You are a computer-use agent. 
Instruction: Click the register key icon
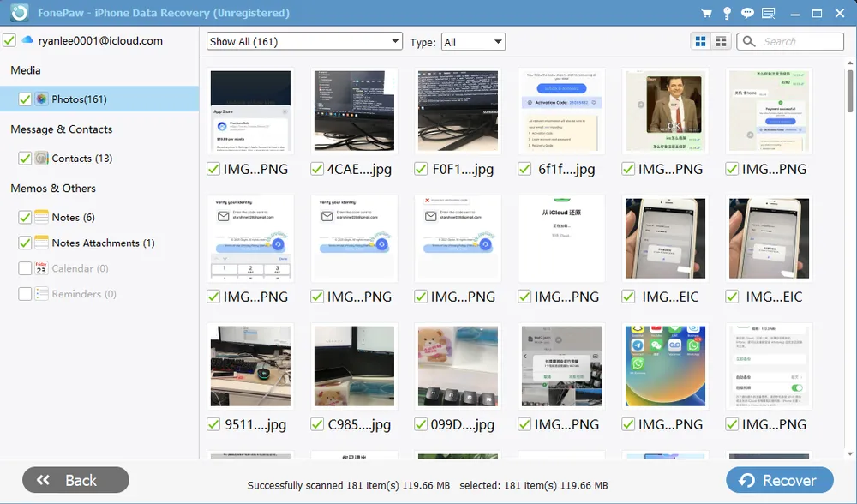(727, 13)
